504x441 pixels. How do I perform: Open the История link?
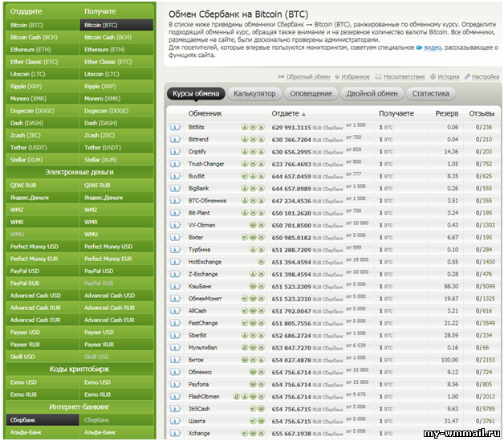449,77
